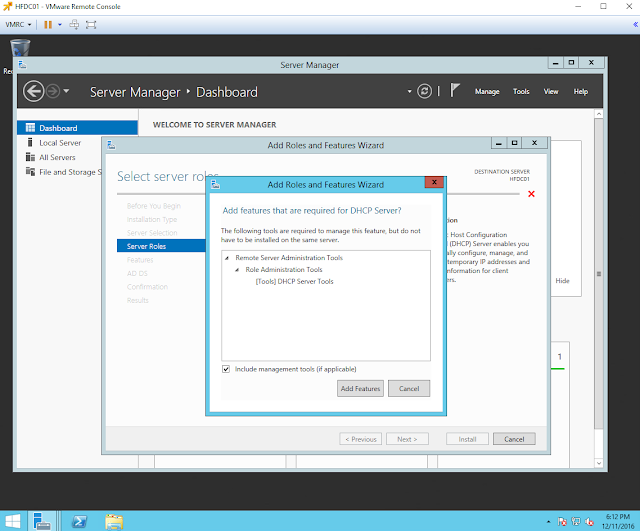
Task: Select Before You Begin wizard step
Action: click(153, 206)
